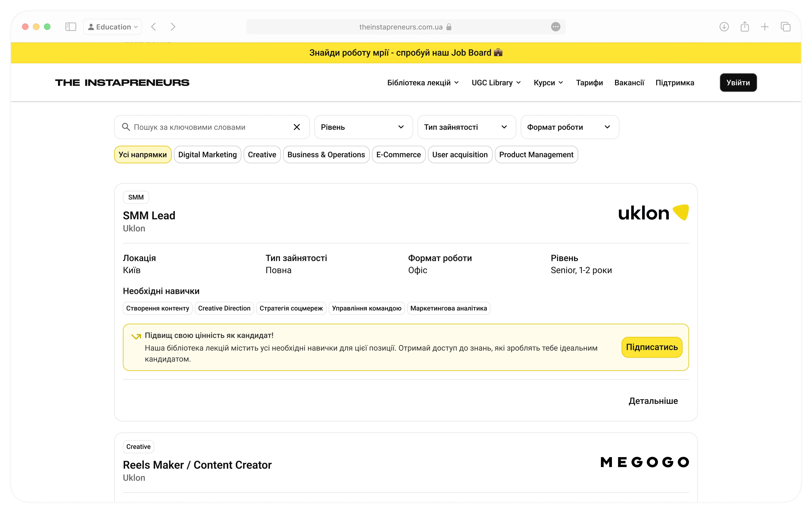Show the tab overview icon
812x513 pixels.
click(x=785, y=27)
